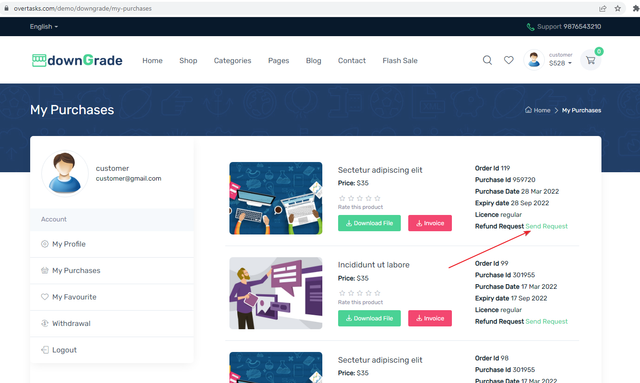Open the shopping cart icon
This screenshot has width=640, height=383.
(590, 60)
